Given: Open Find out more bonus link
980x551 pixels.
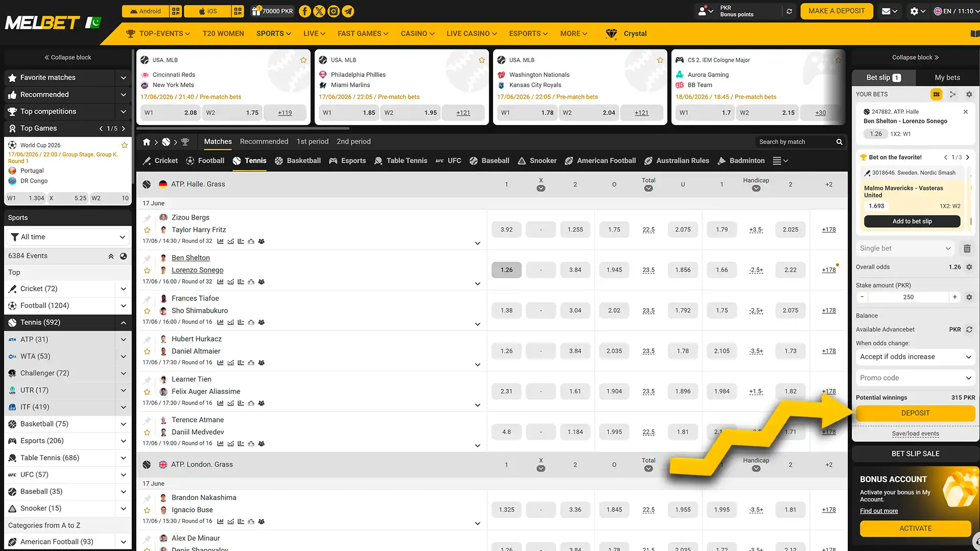Looking at the screenshot, I should coord(879,511).
